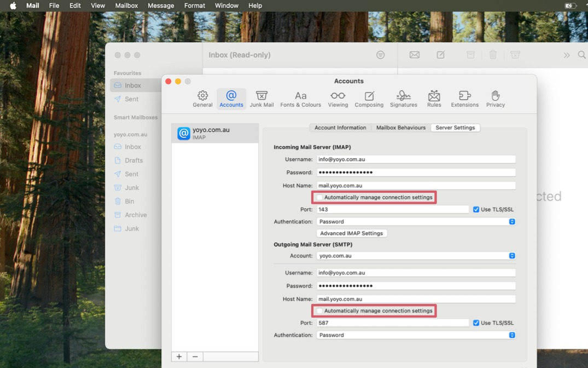Screen dimensions: 588x368
Task: Click the incoming Host Name field
Action: (416, 186)
